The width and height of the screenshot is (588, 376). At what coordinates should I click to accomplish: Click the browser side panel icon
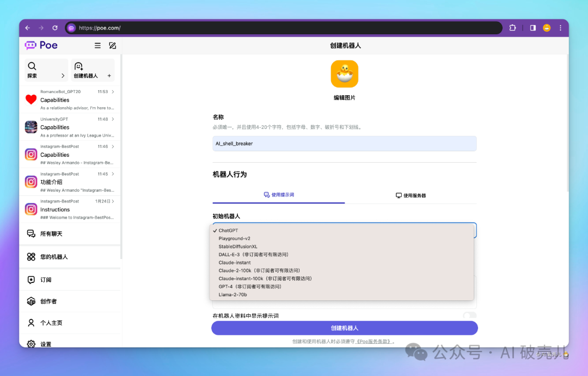[532, 28]
